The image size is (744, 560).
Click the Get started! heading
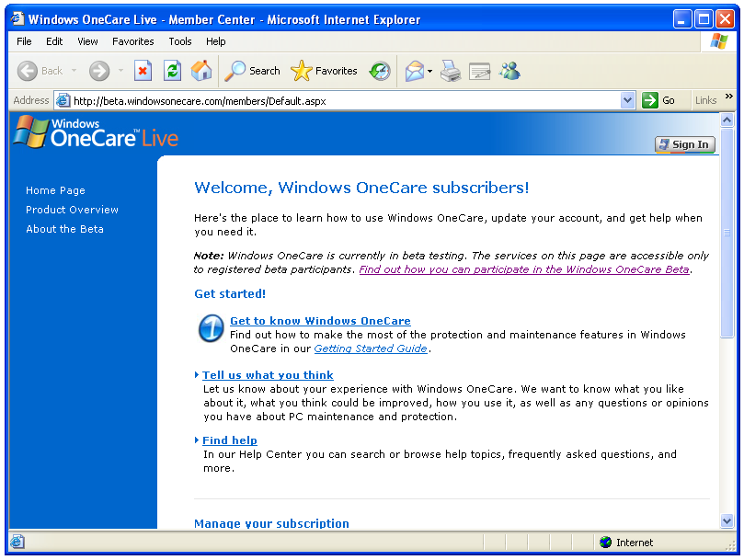(230, 293)
